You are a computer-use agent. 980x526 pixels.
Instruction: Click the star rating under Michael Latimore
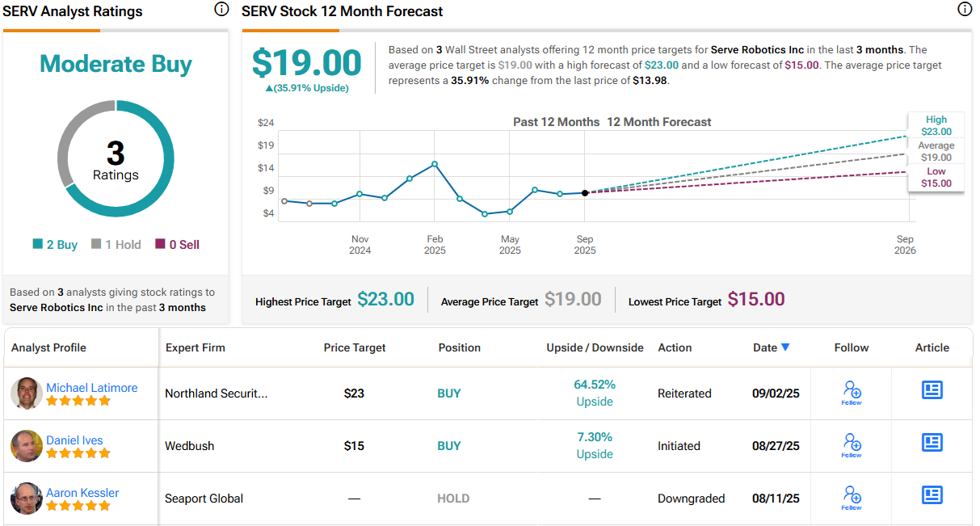78,402
